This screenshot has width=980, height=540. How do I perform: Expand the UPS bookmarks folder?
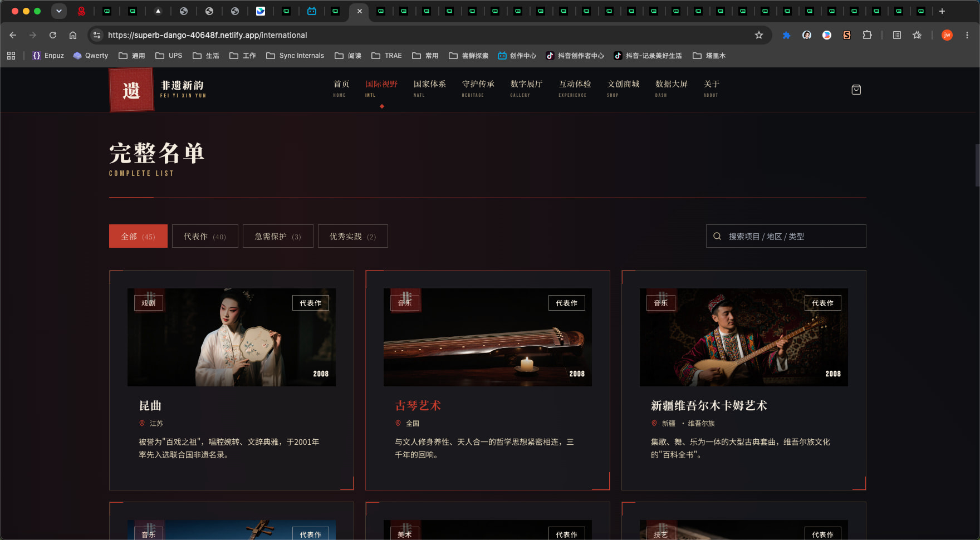(x=169, y=56)
